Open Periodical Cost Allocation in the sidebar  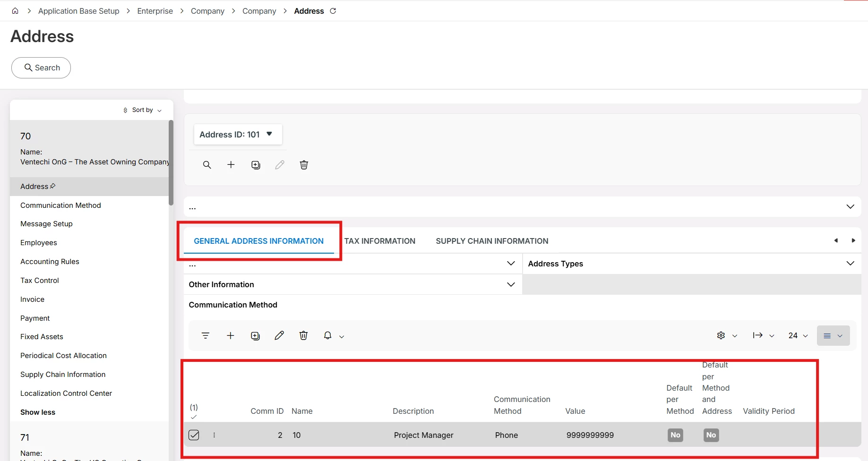tap(63, 356)
